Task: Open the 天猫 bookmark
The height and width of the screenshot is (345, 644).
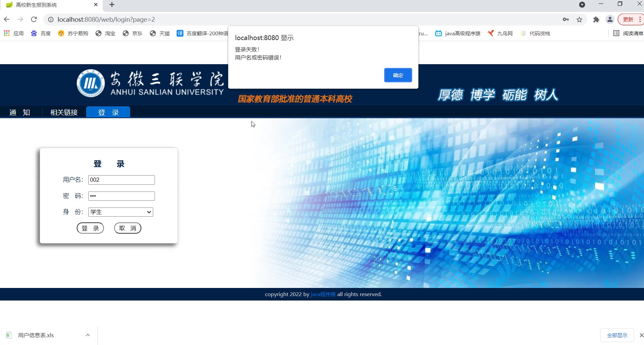Action: 160,33
